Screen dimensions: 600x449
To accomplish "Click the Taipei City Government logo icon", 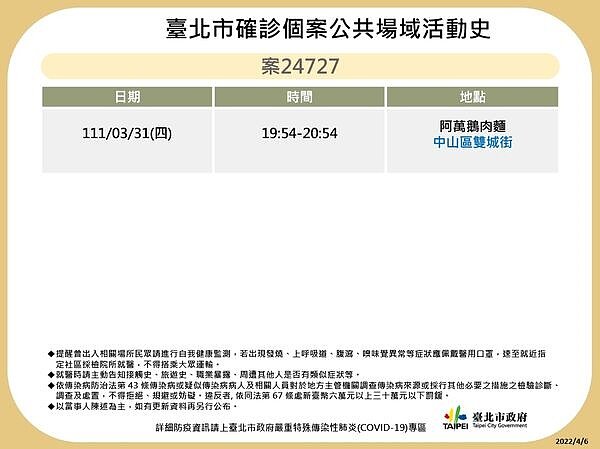I will (x=455, y=418).
